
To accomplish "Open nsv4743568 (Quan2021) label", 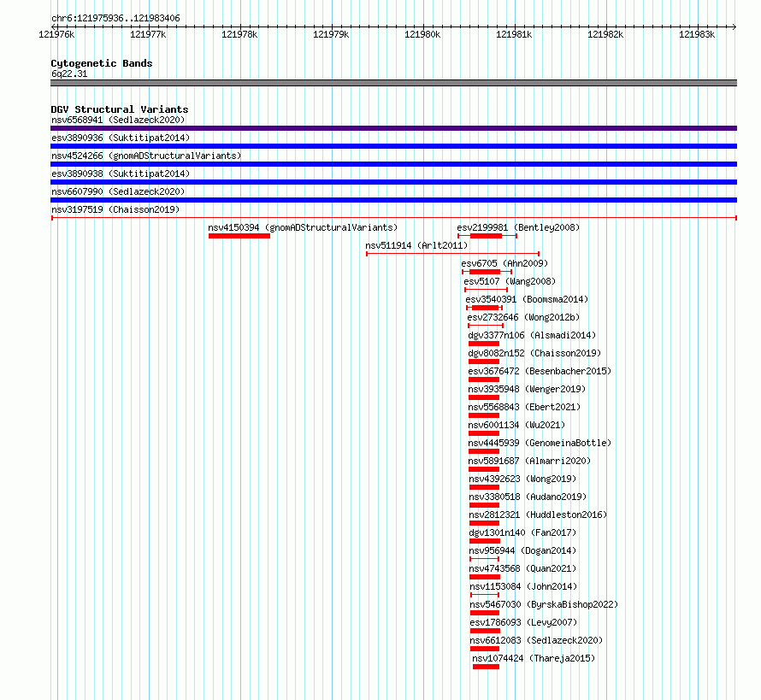I will tap(522, 568).
